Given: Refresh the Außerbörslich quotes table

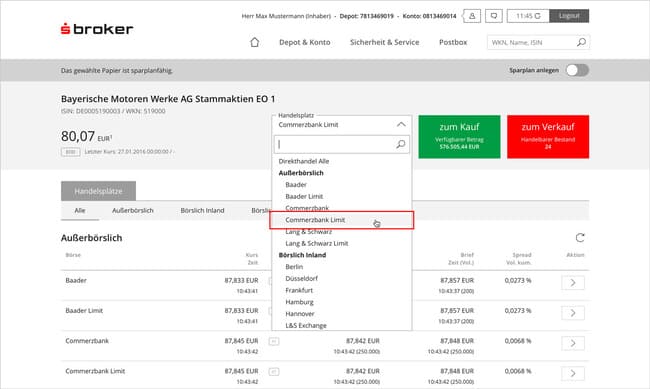Looking at the screenshot, I should [x=580, y=238].
